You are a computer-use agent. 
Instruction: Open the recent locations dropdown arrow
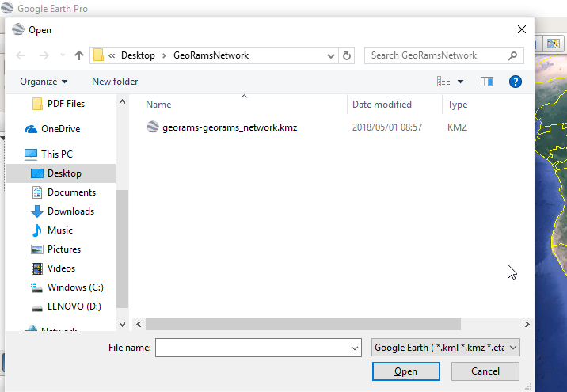click(x=63, y=55)
